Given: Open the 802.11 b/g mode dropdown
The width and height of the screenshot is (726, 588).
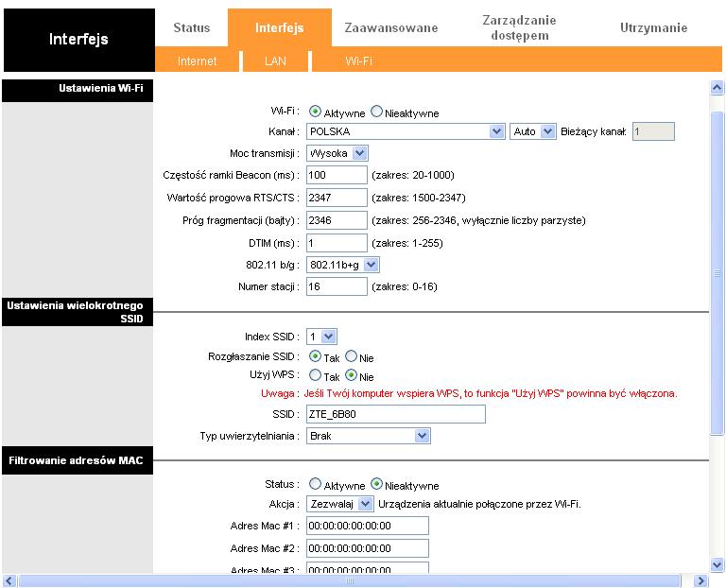Looking at the screenshot, I should point(342,265).
